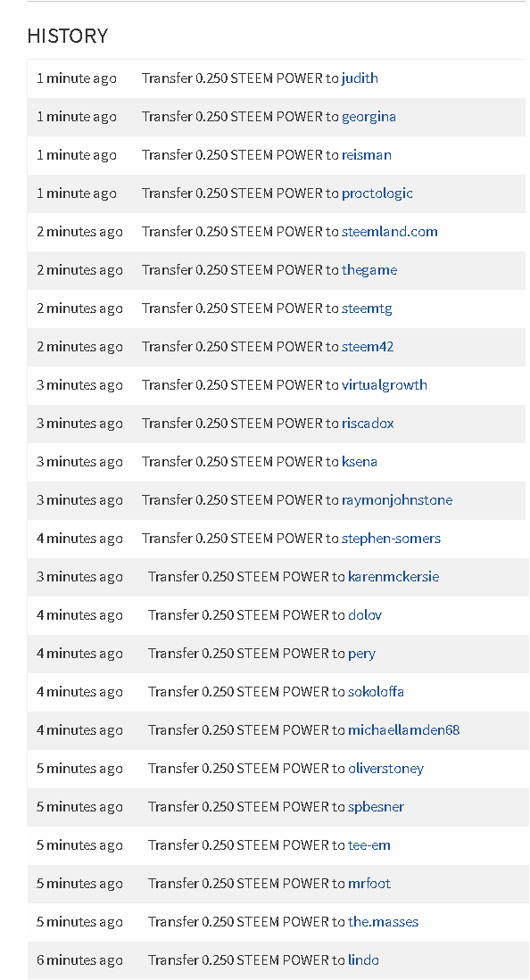The image size is (530, 980).
Task: Open the steemland.com account link
Action: point(390,232)
